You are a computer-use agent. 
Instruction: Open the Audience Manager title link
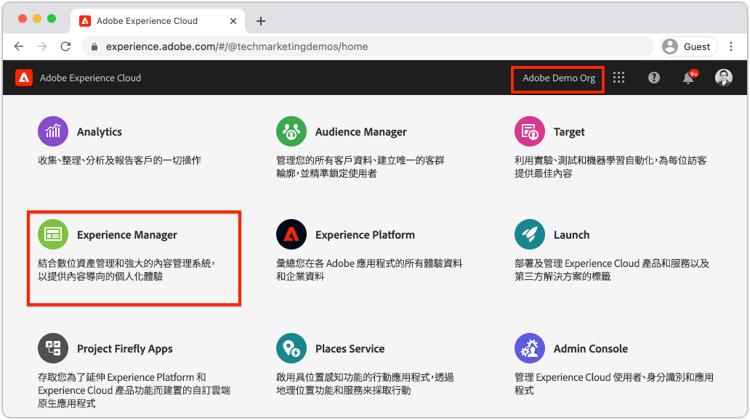coord(361,132)
